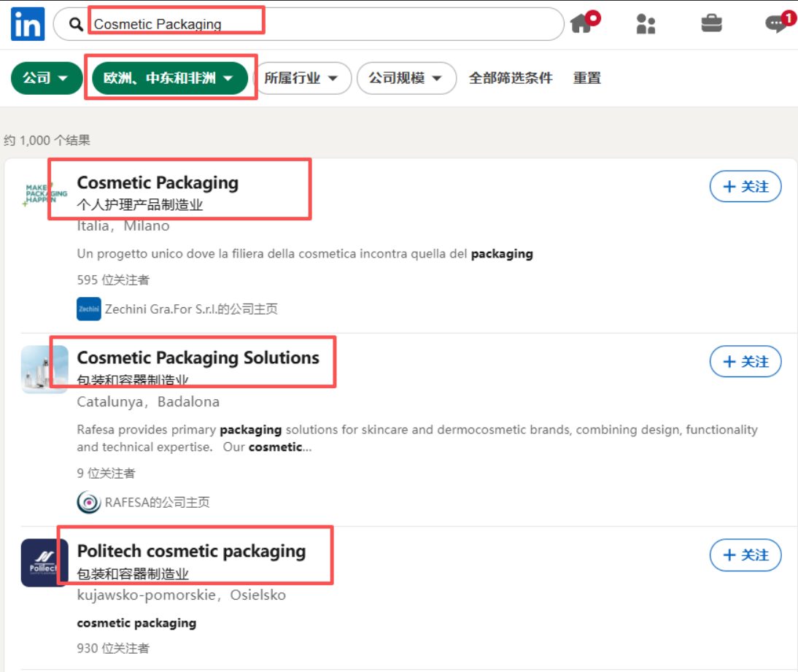Viewport: 798px width, 672px height.
Task: Open the My Network people icon
Action: coord(646,24)
